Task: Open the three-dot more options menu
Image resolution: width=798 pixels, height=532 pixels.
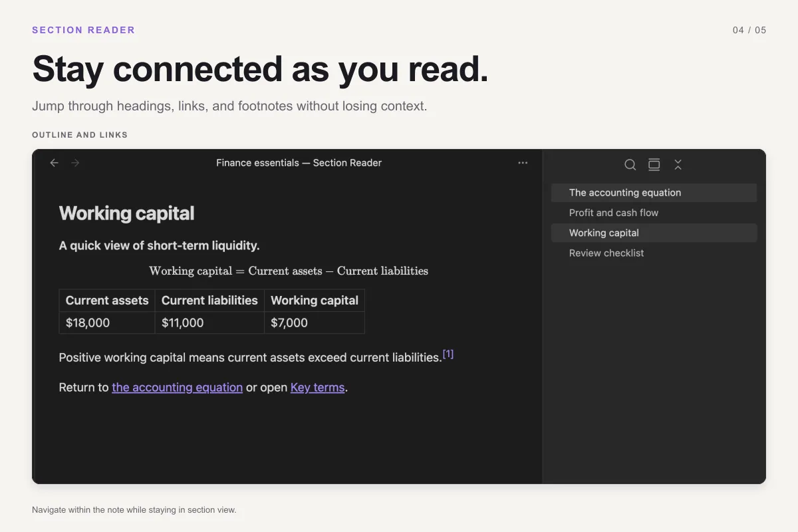Action: click(x=523, y=163)
